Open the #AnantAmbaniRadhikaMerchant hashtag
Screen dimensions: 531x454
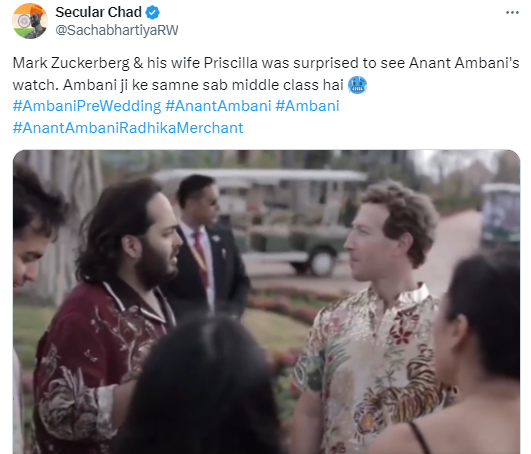[128, 128]
